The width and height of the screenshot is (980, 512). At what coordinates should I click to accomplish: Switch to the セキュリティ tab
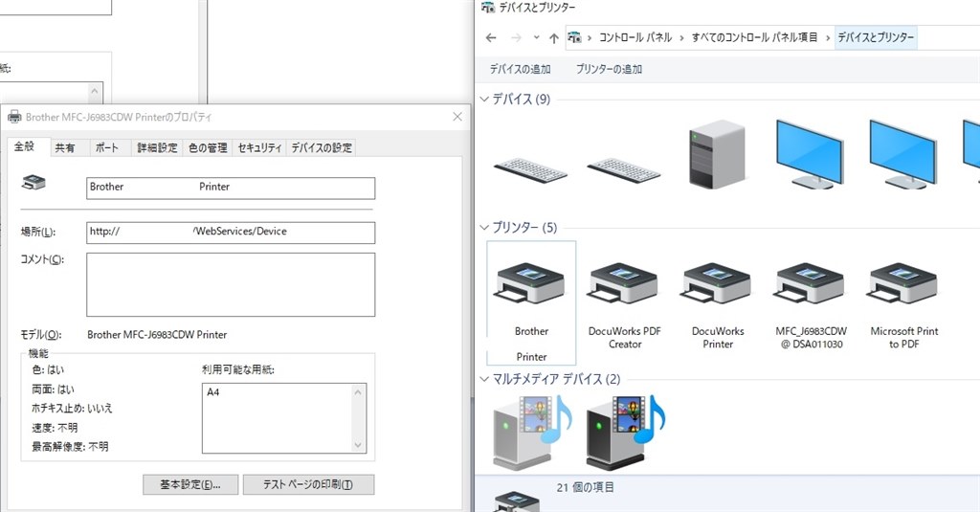[x=259, y=148]
